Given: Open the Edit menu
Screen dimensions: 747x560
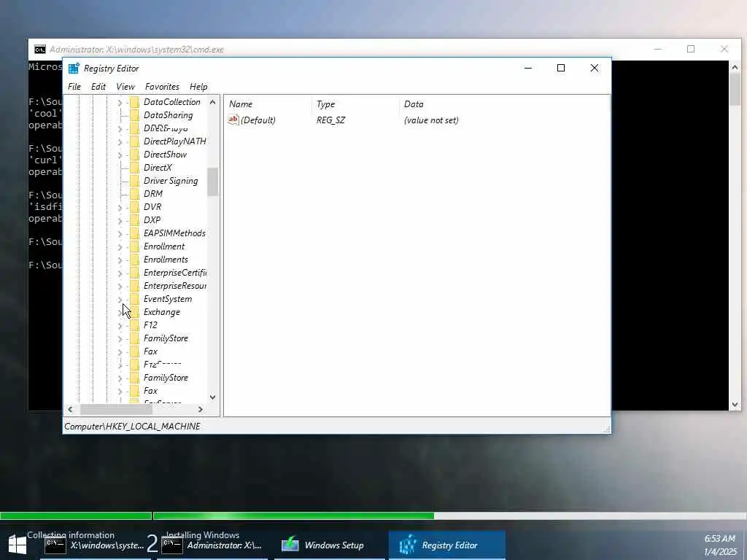Looking at the screenshot, I should pyautogui.click(x=98, y=87).
